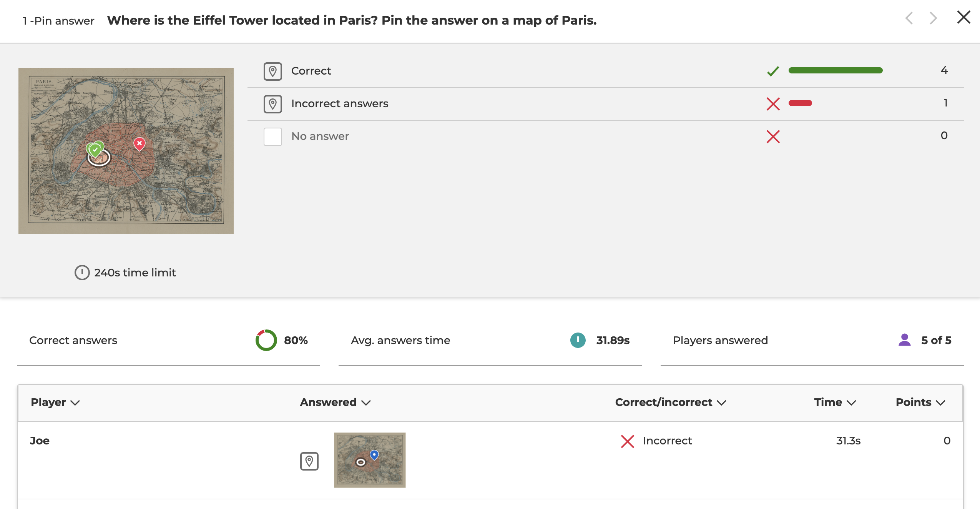Sort by Player column
This screenshot has width=980, height=509.
[55, 402]
